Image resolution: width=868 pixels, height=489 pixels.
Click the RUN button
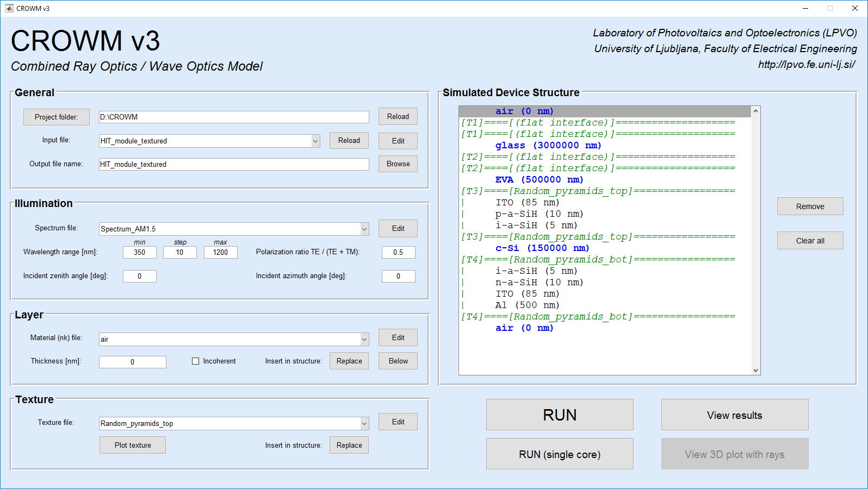(559, 415)
